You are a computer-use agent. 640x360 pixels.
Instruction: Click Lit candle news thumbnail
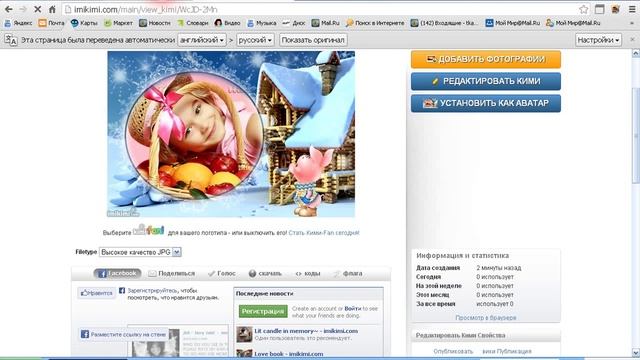click(x=244, y=334)
